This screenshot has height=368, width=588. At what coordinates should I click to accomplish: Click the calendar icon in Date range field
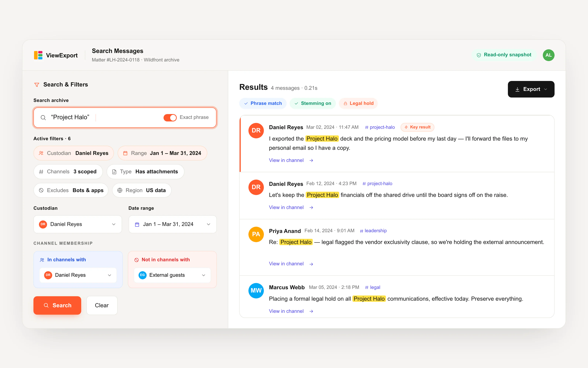point(137,224)
